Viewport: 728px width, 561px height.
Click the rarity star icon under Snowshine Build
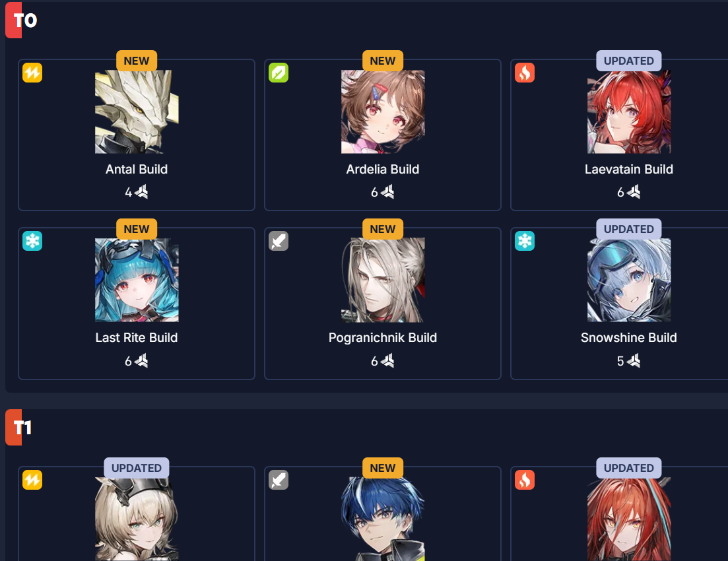coord(633,360)
